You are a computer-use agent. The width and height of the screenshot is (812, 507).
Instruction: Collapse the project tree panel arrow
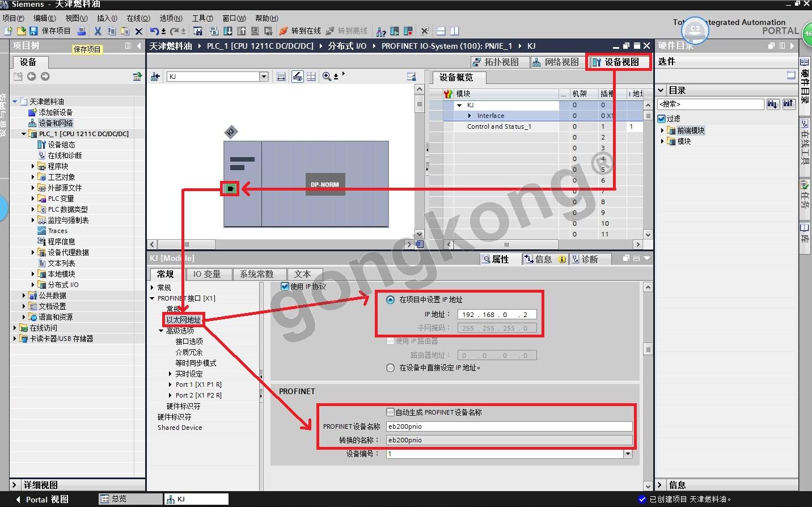(x=139, y=46)
